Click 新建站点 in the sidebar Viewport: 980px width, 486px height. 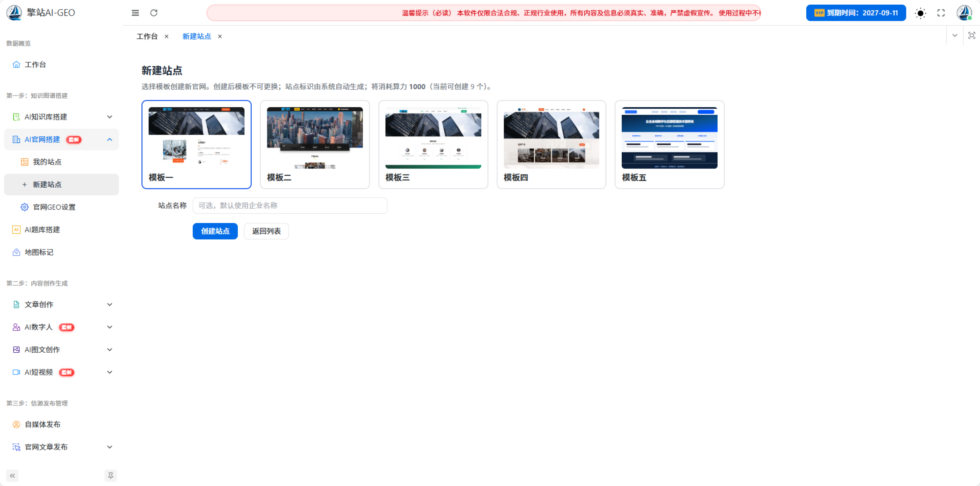coord(61,185)
